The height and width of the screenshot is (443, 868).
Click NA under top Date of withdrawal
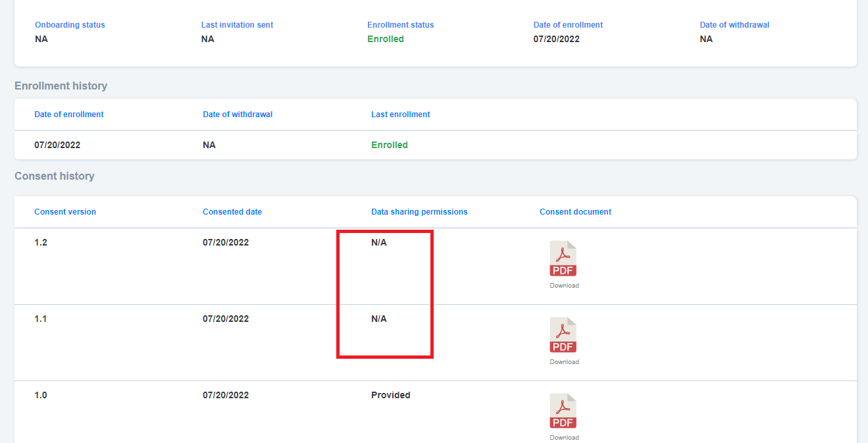click(706, 39)
